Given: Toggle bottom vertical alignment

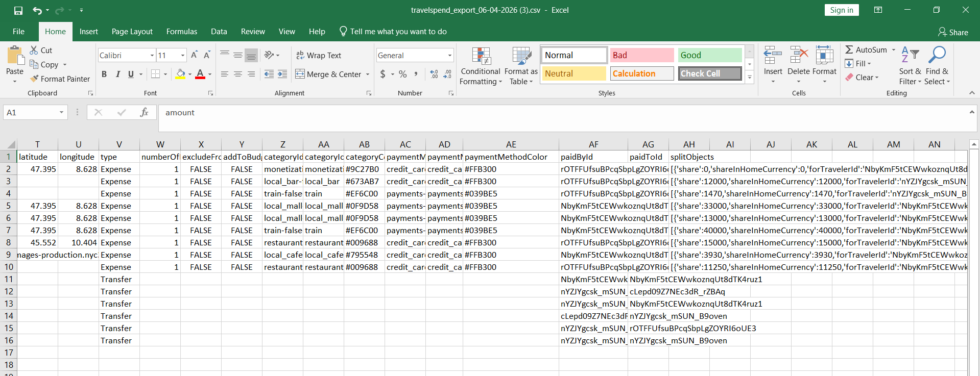Looking at the screenshot, I should [251, 55].
